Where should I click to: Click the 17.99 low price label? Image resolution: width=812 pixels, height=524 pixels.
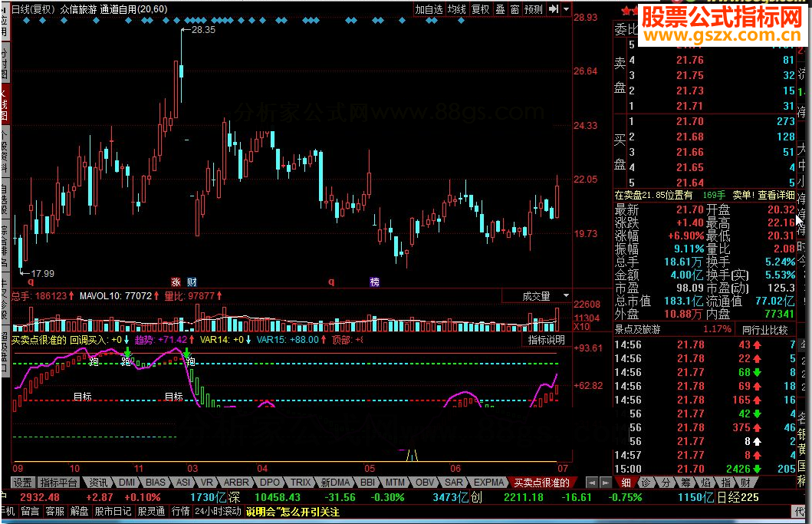pos(42,274)
